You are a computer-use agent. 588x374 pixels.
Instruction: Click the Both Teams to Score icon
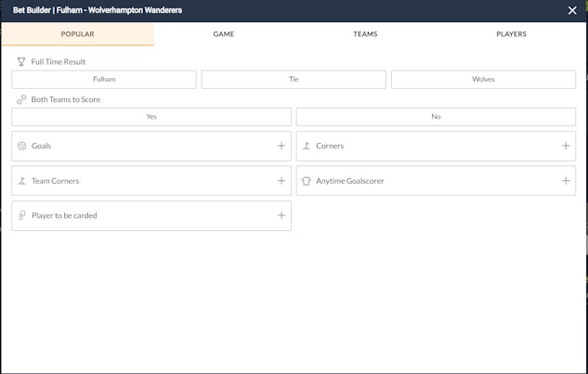[21, 99]
